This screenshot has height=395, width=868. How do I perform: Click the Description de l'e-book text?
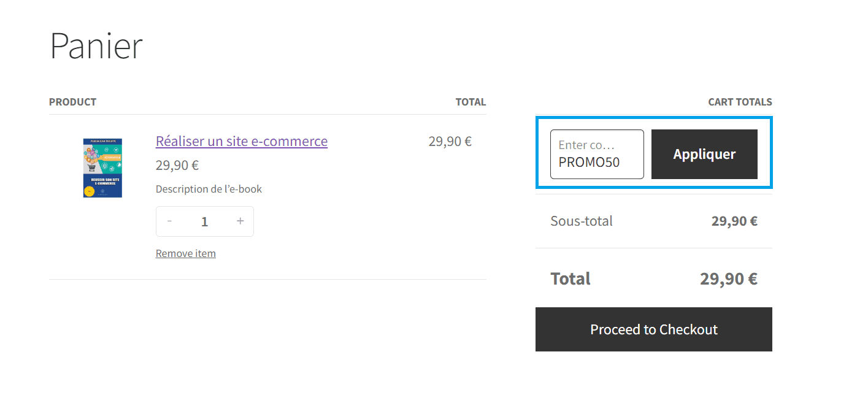coord(209,189)
